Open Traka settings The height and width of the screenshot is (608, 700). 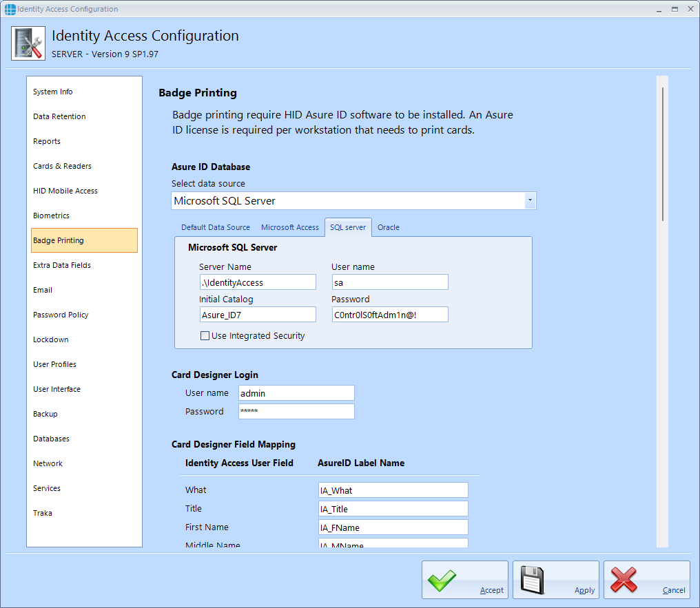[x=84, y=513]
